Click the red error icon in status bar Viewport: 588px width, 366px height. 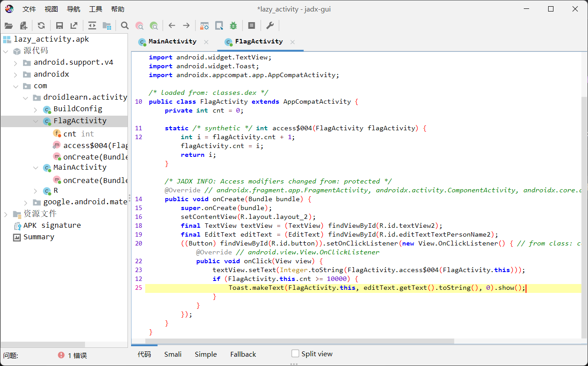pyautogui.click(x=61, y=355)
